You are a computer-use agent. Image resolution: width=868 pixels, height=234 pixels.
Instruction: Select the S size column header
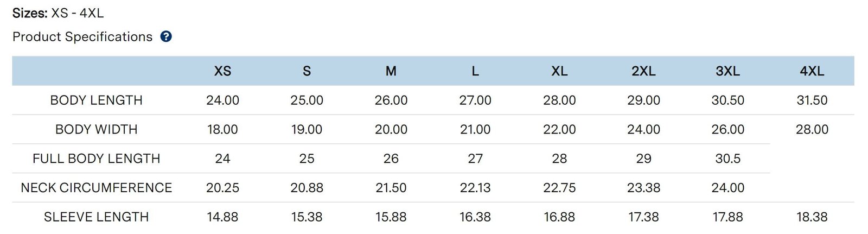307,71
